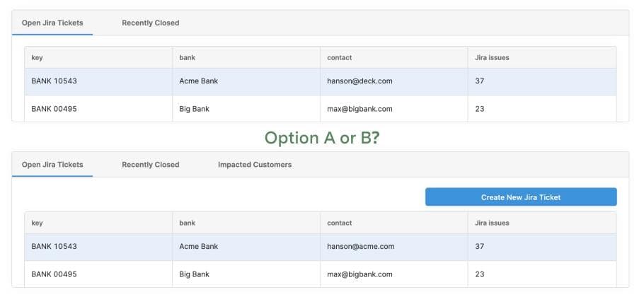This screenshot has height=304, width=644.
Task: Click the hanson@acme.com contact cell
Action: 360,247
